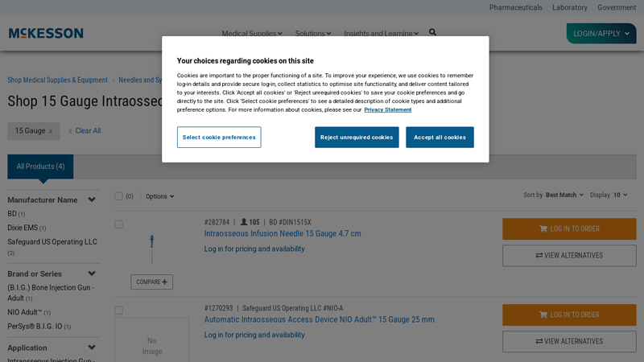Select the All Products (4) tab
The image size is (644, 362).
(x=40, y=167)
